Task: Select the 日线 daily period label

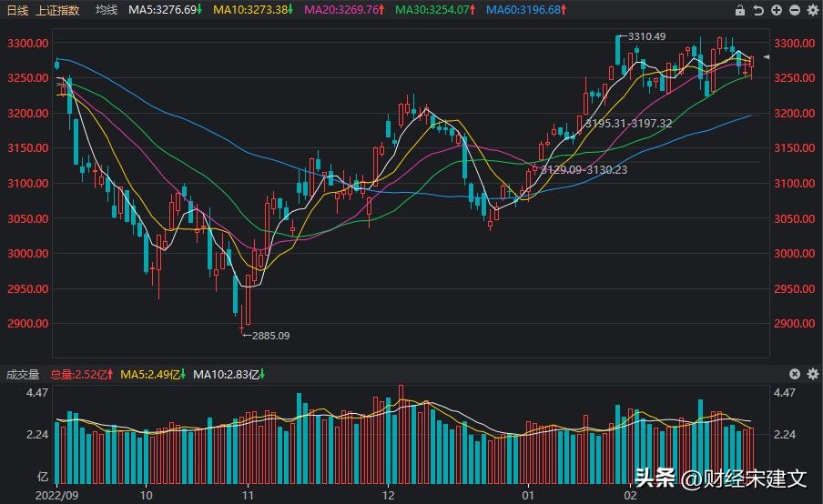Action: click(x=17, y=10)
